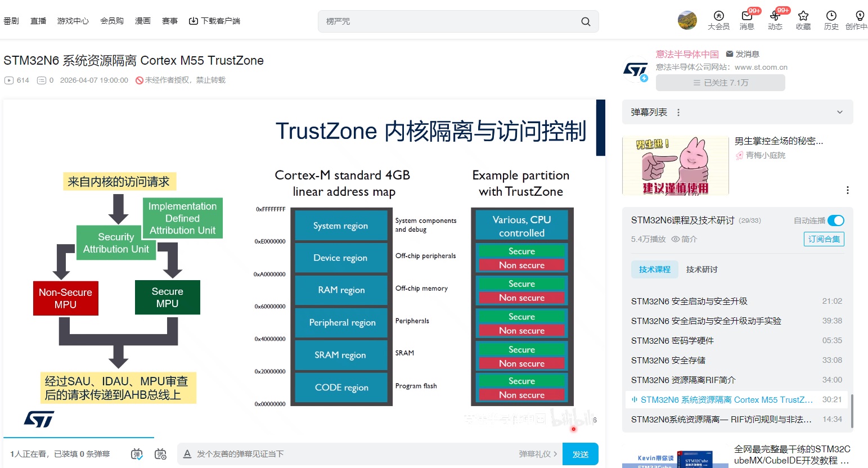Click the video title STM32N6 系统资源隔离
The image size is (868, 468).
[133, 60]
